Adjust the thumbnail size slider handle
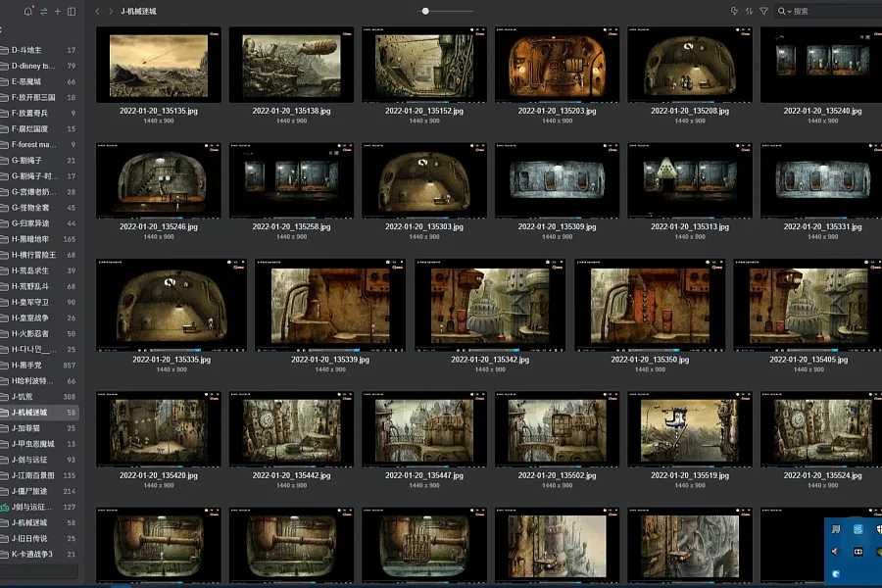The height and width of the screenshot is (588, 882). 425,11
